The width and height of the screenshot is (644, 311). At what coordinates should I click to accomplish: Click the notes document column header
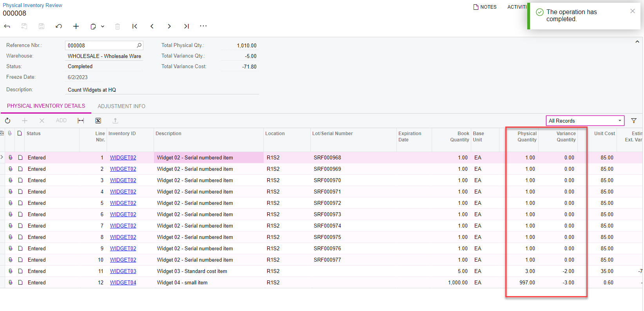click(x=20, y=134)
